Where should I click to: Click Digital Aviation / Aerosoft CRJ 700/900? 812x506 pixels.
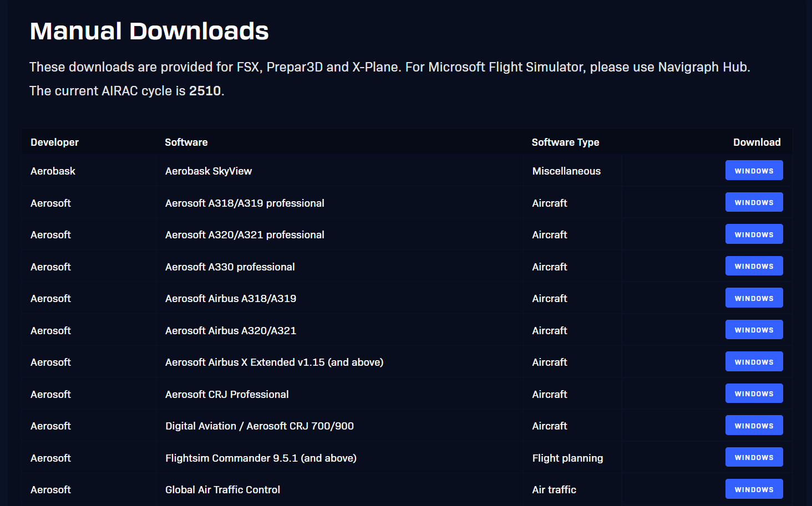click(x=260, y=426)
